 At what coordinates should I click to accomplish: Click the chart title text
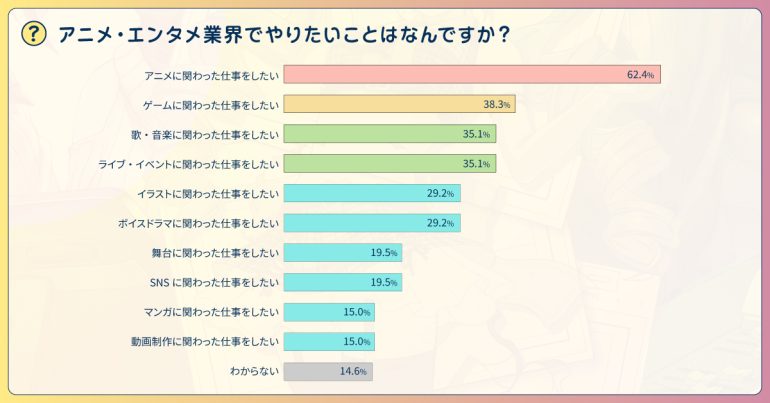tap(285, 35)
